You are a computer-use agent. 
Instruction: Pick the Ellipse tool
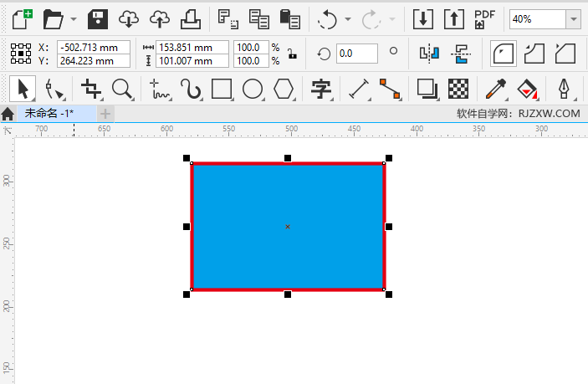(253, 88)
